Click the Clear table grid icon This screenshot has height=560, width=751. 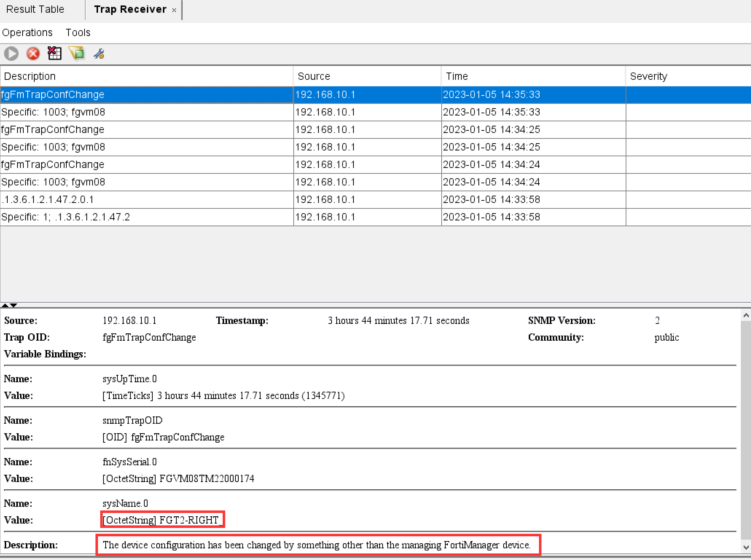[55, 54]
